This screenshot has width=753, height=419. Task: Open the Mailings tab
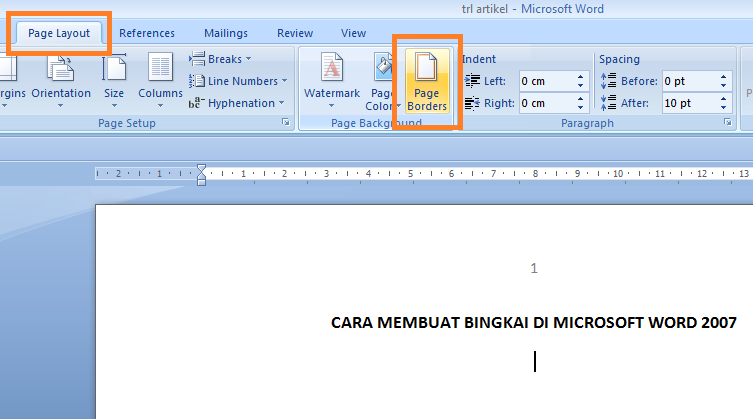[x=226, y=33]
